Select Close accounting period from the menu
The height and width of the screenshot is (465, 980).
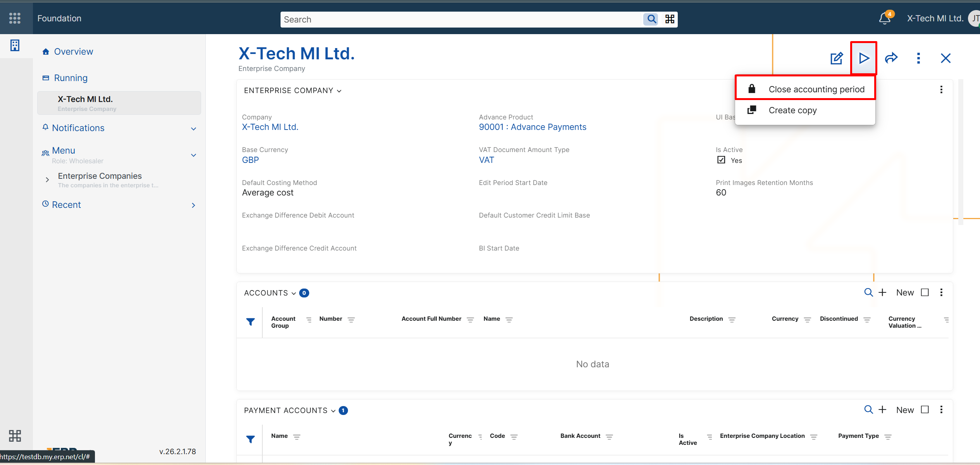click(816, 89)
